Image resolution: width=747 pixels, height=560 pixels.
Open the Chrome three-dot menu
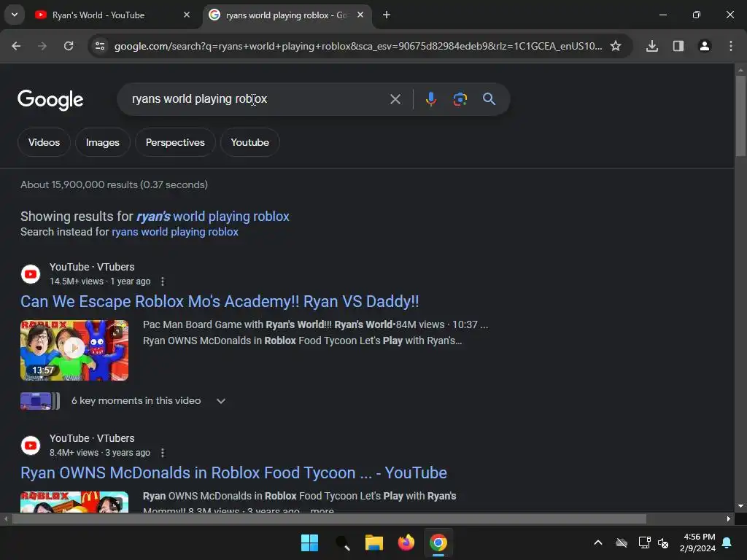[x=731, y=46]
